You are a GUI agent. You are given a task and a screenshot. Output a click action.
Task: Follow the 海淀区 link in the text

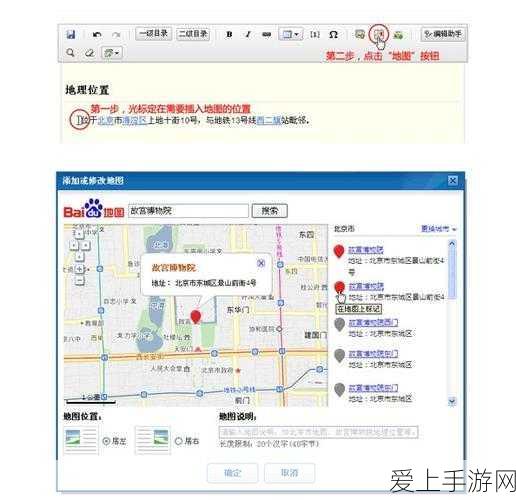(x=134, y=120)
